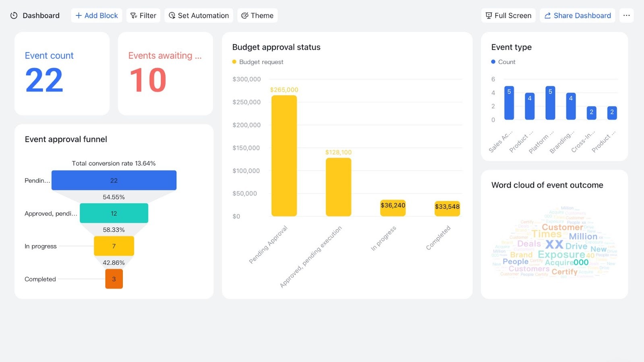Click the Branding bar showing 4
The height and width of the screenshot is (362, 644).
tap(571, 106)
